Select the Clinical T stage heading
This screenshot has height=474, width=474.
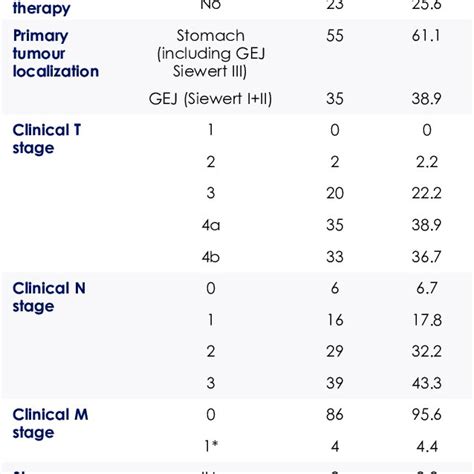tap(47, 139)
